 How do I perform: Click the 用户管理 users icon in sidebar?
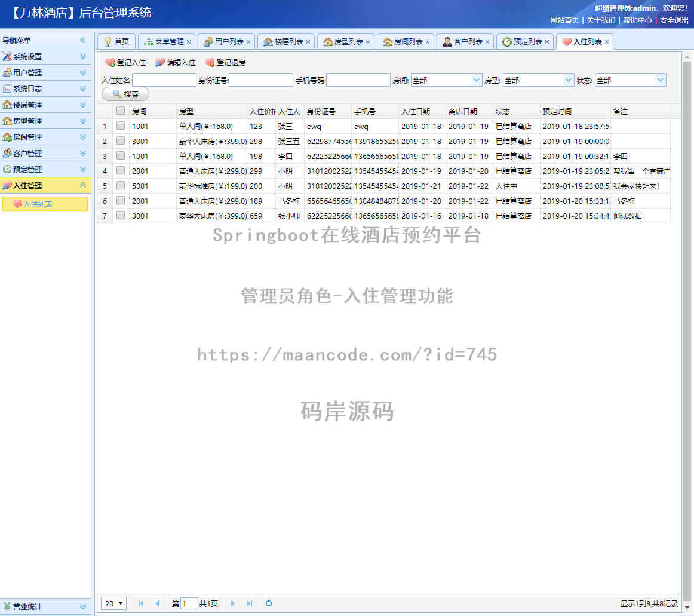[7, 73]
